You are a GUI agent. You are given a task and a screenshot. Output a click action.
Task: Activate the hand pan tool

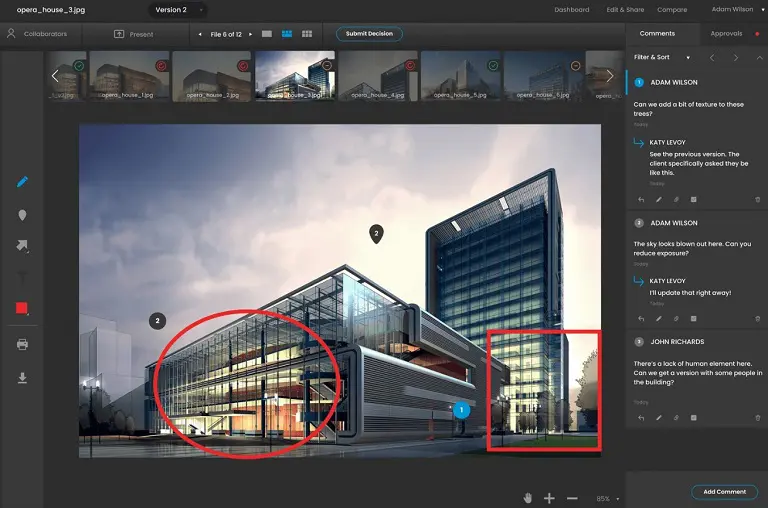click(x=527, y=497)
